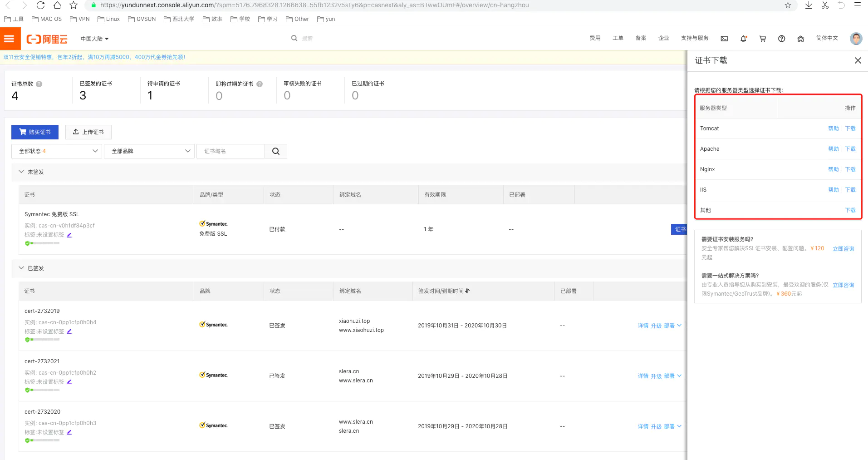Viewport: 868px width, 460px height.
Task: Click the help question mark icon
Action: [781, 39]
